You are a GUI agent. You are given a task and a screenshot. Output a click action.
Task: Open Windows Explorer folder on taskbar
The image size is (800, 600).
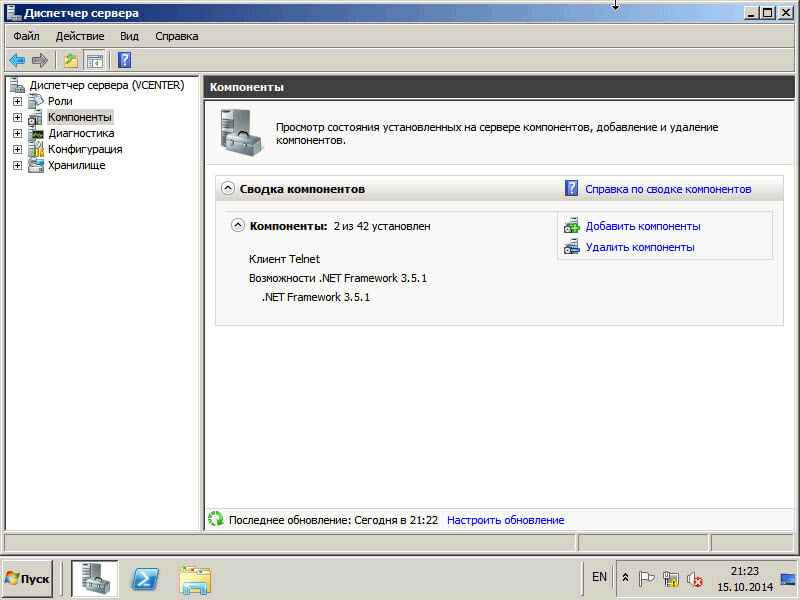click(195, 580)
